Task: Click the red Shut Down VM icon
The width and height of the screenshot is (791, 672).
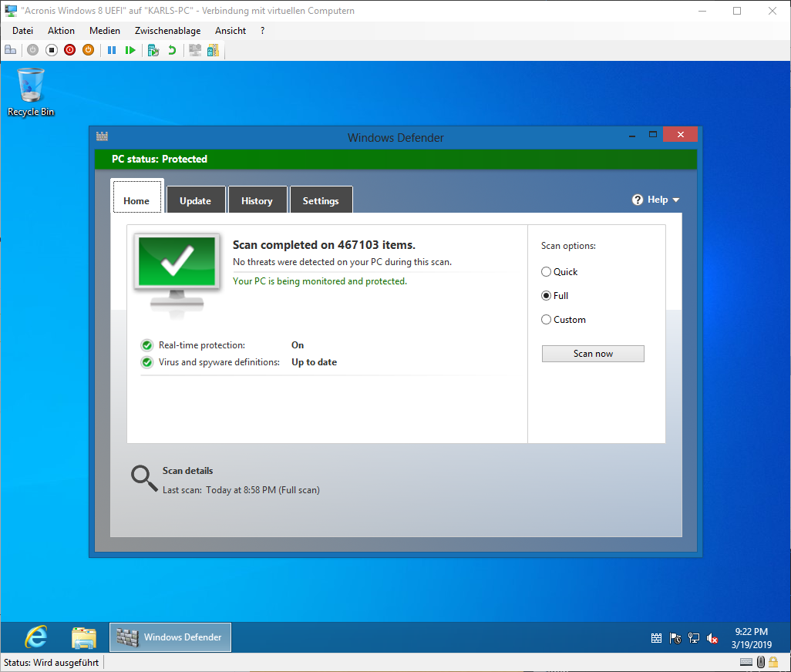Action: 70,50
